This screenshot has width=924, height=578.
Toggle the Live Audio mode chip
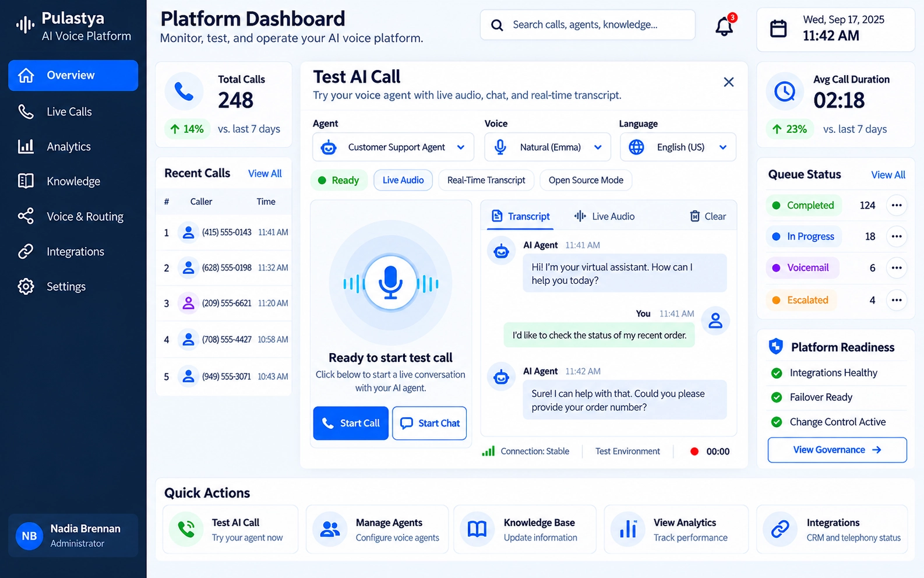403,180
